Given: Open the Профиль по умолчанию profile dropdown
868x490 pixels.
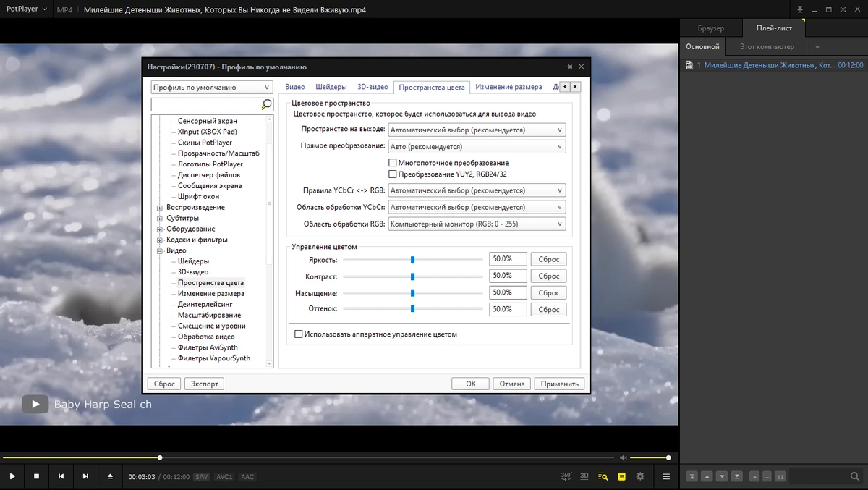Looking at the screenshot, I should pyautogui.click(x=212, y=87).
